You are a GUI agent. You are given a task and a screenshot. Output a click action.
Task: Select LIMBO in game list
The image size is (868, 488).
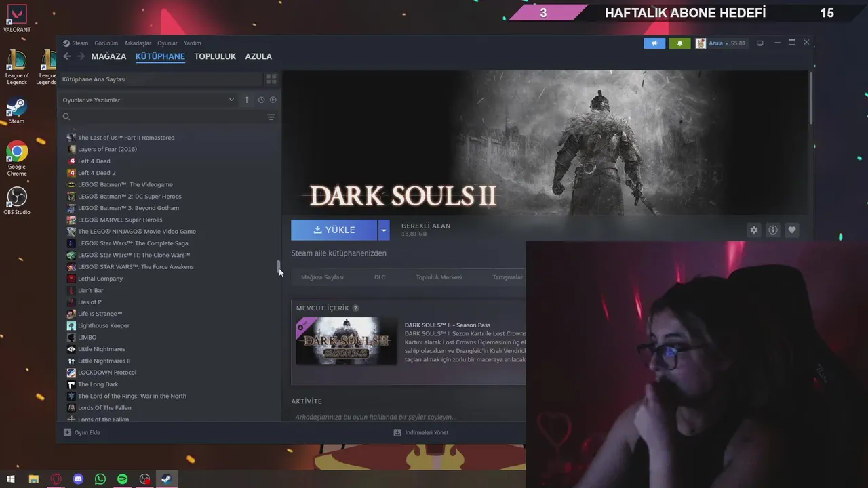point(87,337)
